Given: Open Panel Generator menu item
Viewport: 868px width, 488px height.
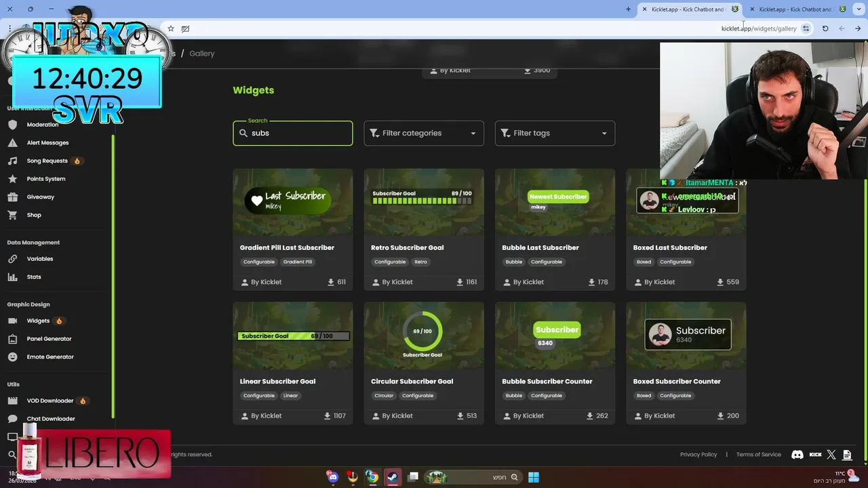Looking at the screenshot, I should [49, 339].
